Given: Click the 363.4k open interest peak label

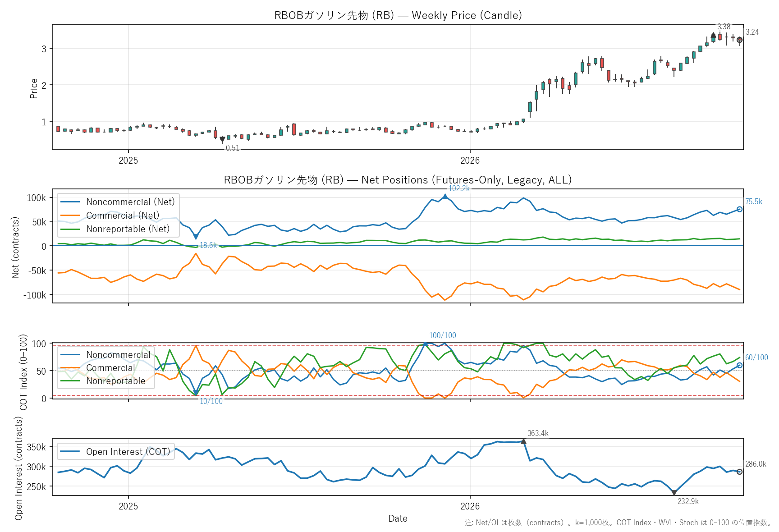Looking at the screenshot, I should pos(538,433).
